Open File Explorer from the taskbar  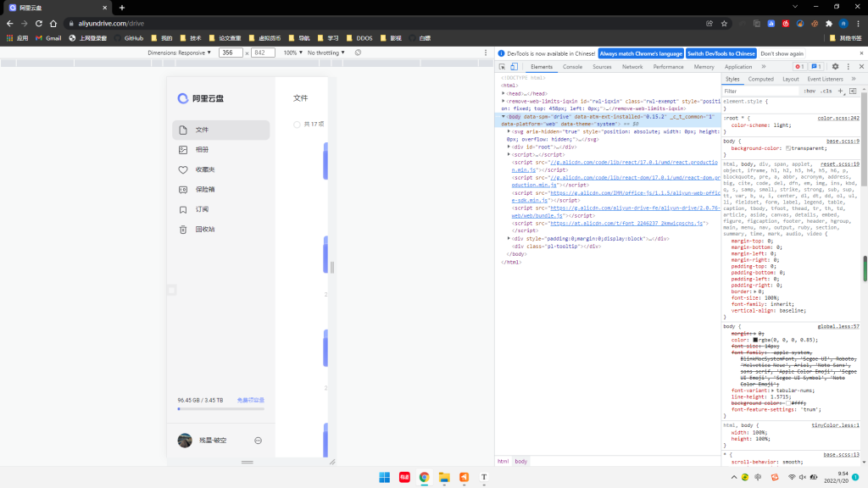click(444, 477)
